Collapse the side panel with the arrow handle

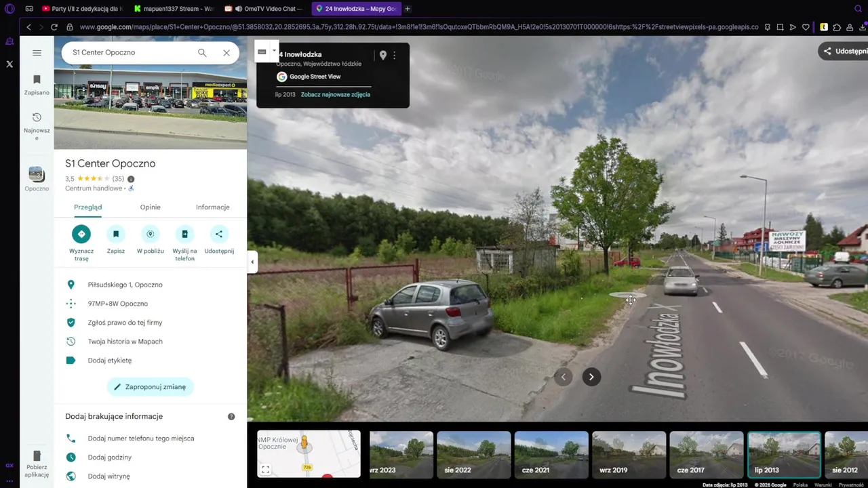click(252, 262)
